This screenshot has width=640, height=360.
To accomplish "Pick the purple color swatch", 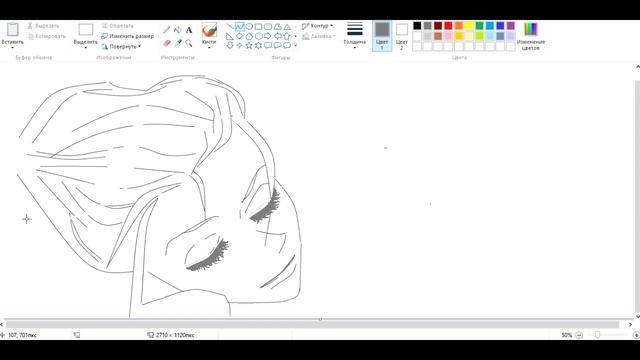I will click(x=511, y=26).
